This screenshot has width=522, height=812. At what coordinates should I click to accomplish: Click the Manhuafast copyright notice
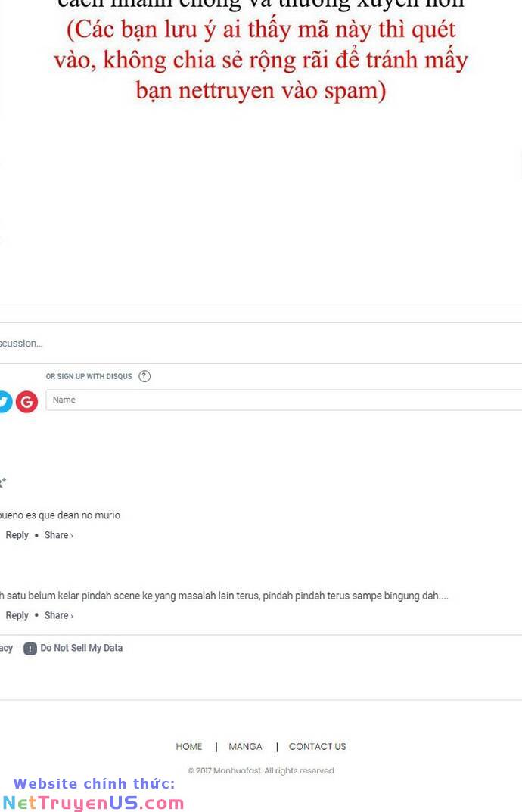[x=261, y=770]
